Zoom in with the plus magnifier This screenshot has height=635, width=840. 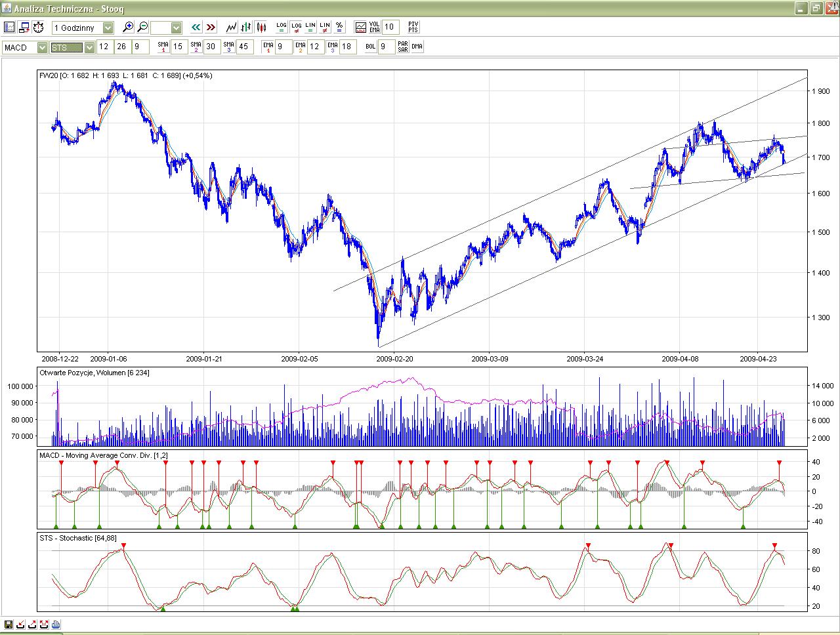129,28
